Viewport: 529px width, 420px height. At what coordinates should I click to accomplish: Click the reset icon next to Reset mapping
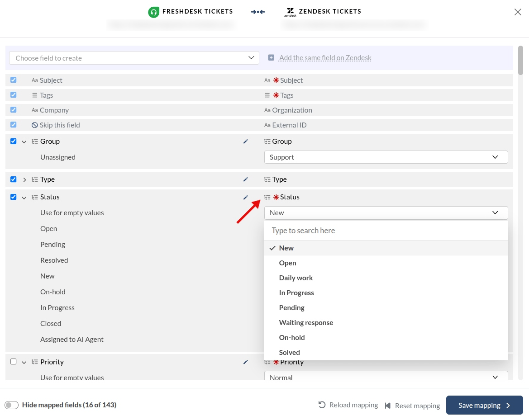pyautogui.click(x=388, y=406)
